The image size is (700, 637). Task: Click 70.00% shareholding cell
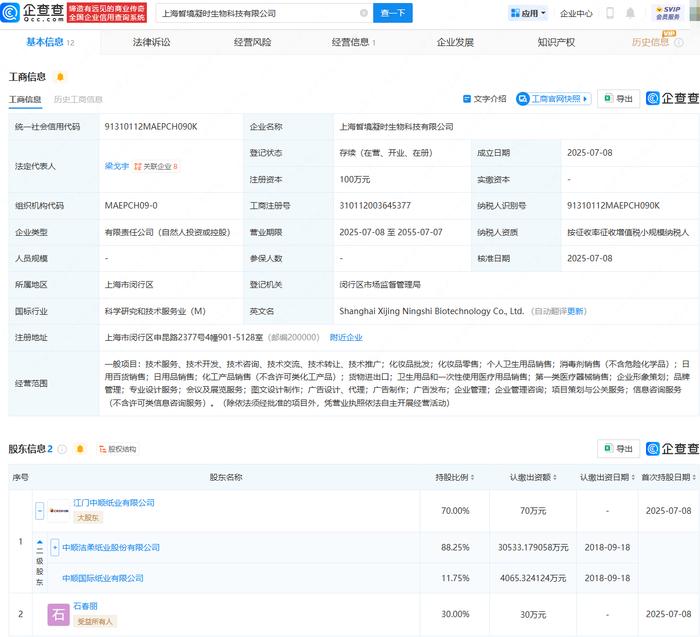(455, 511)
